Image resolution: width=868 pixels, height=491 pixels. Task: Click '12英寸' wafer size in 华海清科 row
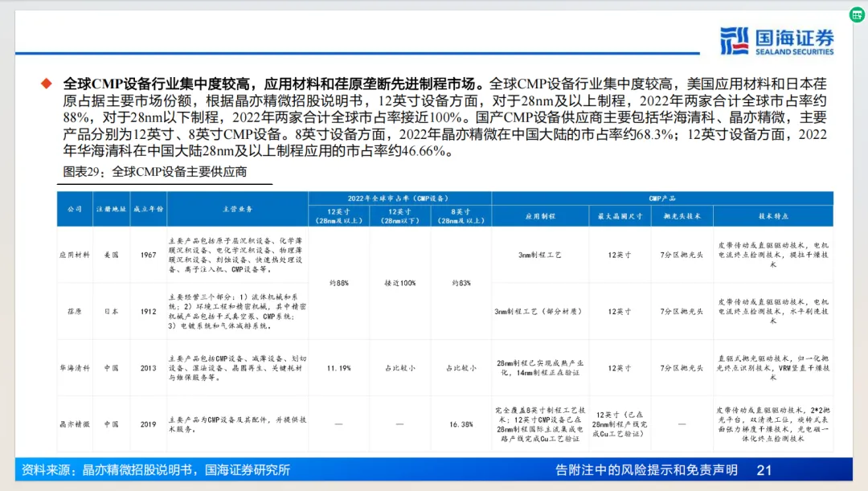(x=620, y=368)
